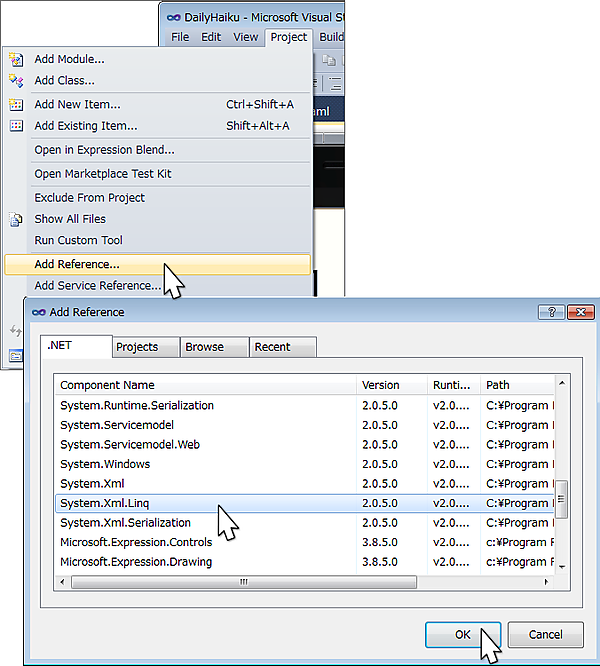Select the System.Xml component

(x=305, y=484)
